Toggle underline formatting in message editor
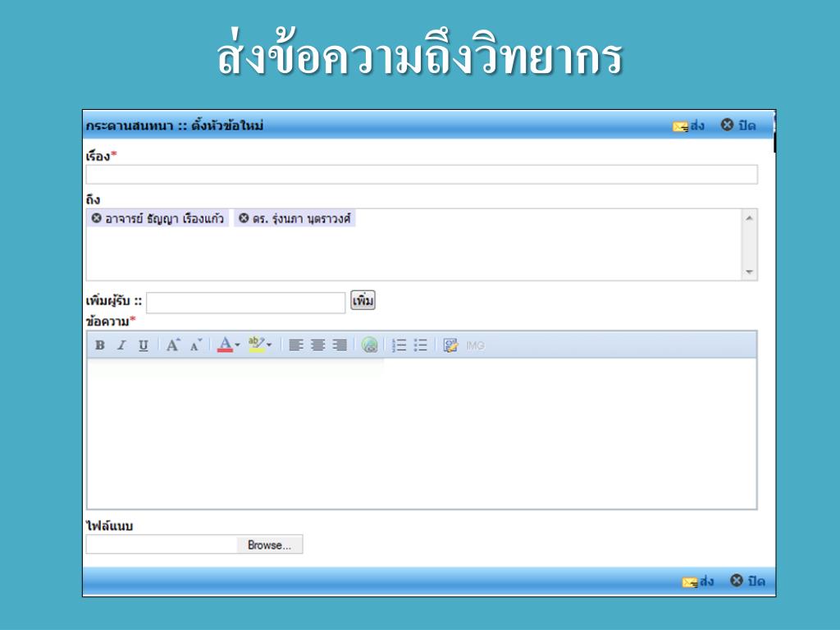840x630 pixels. coord(143,345)
